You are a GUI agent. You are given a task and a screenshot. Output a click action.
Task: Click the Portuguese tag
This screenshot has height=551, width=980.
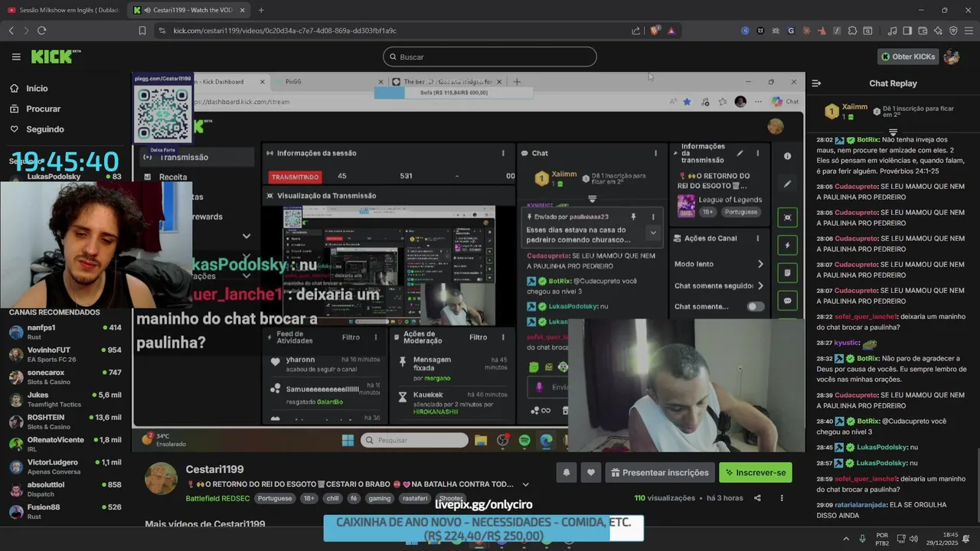(x=275, y=498)
